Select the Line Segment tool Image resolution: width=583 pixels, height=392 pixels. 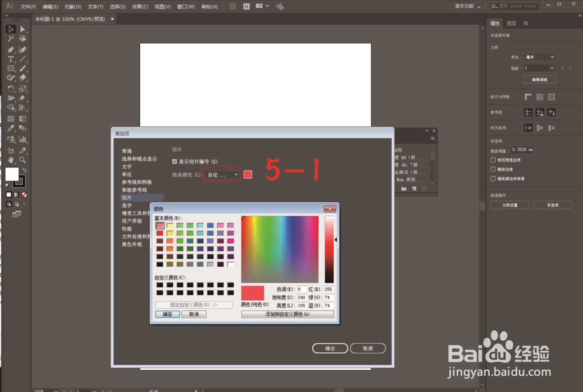click(x=23, y=59)
